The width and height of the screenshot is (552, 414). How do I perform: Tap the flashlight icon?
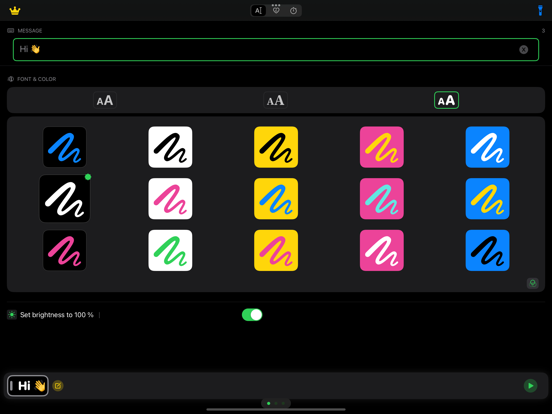(x=540, y=11)
